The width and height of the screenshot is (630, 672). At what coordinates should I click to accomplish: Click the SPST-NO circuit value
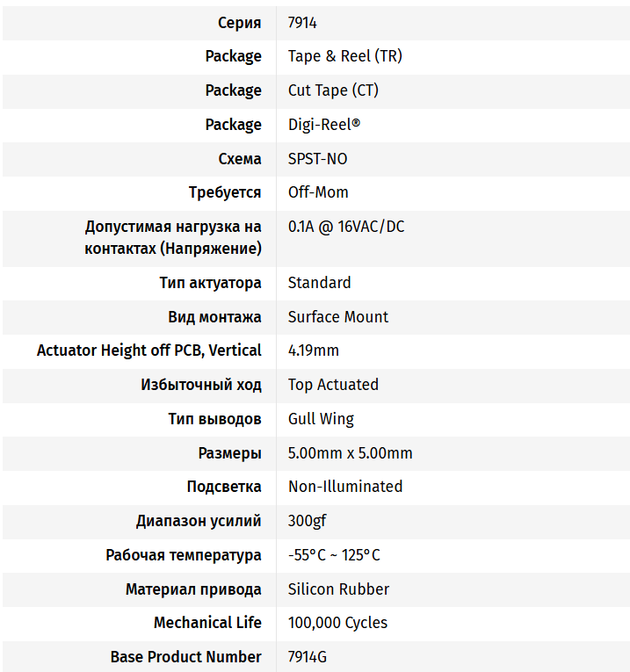[317, 159]
